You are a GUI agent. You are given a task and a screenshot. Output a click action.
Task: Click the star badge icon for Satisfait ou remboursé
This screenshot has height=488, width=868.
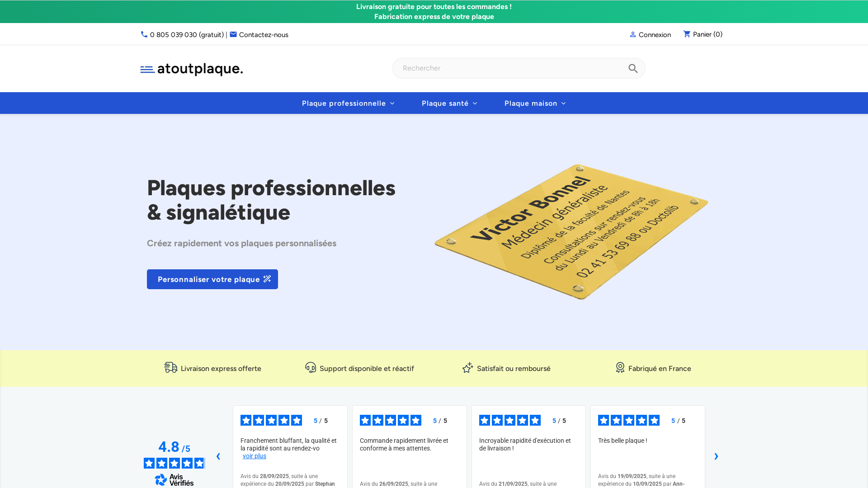point(467,368)
